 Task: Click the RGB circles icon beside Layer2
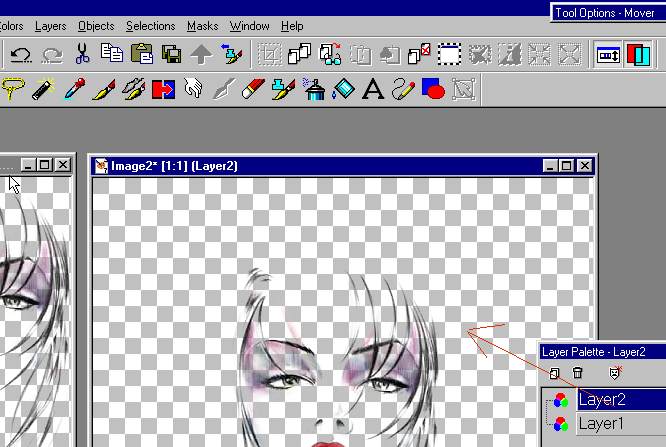tap(561, 400)
